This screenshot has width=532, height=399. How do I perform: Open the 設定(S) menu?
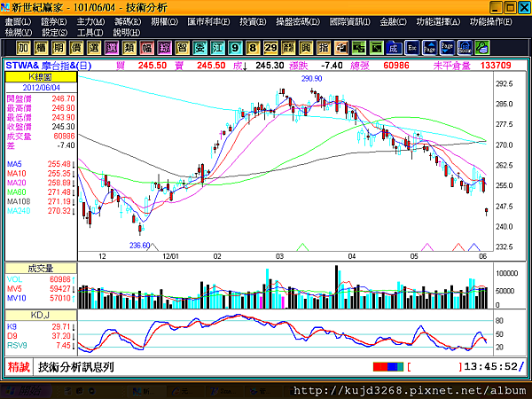pos(54,33)
